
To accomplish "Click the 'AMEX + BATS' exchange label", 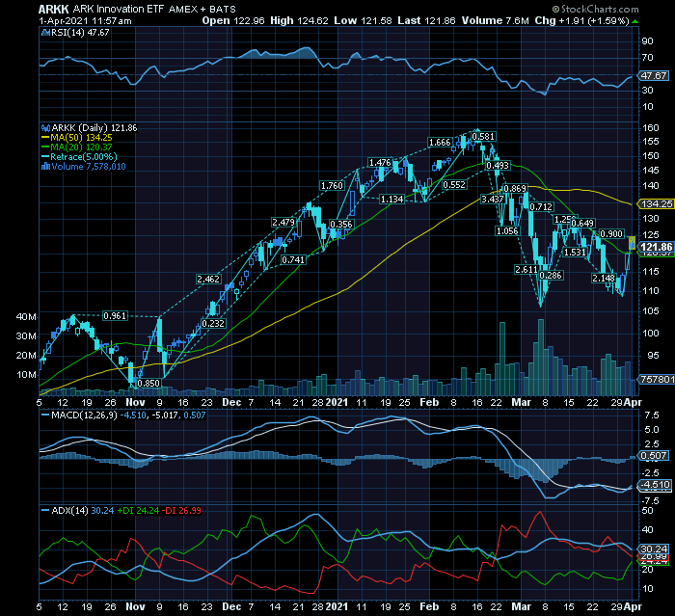I will point(202,9).
